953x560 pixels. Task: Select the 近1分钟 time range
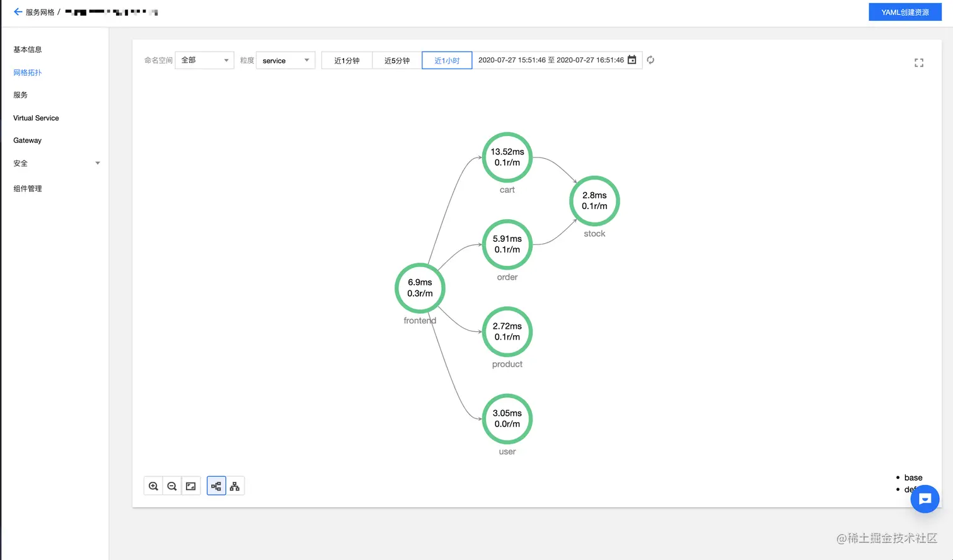tap(347, 60)
